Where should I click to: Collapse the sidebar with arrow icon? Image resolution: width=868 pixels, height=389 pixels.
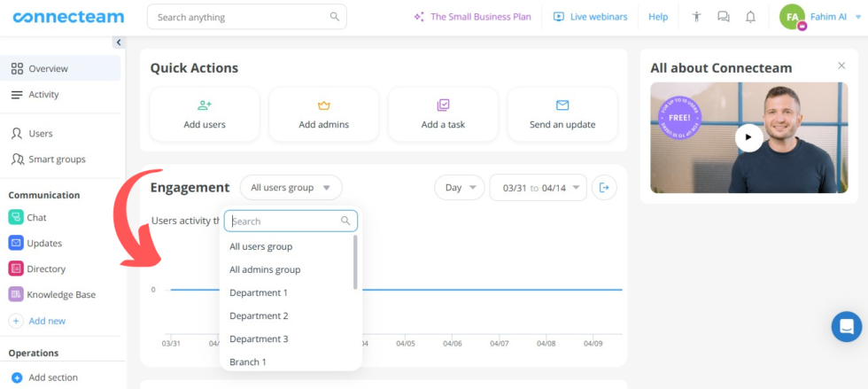119,43
